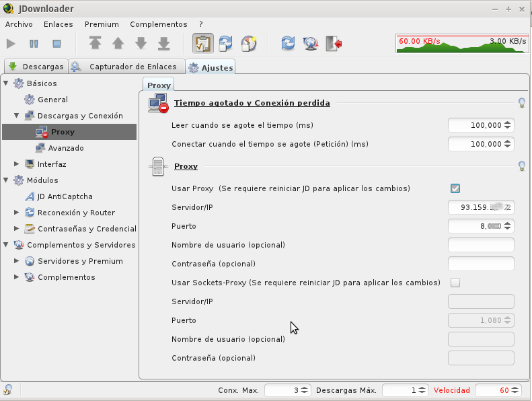The image size is (532, 401).
Task: Open the Premium menu
Action: tap(102, 24)
